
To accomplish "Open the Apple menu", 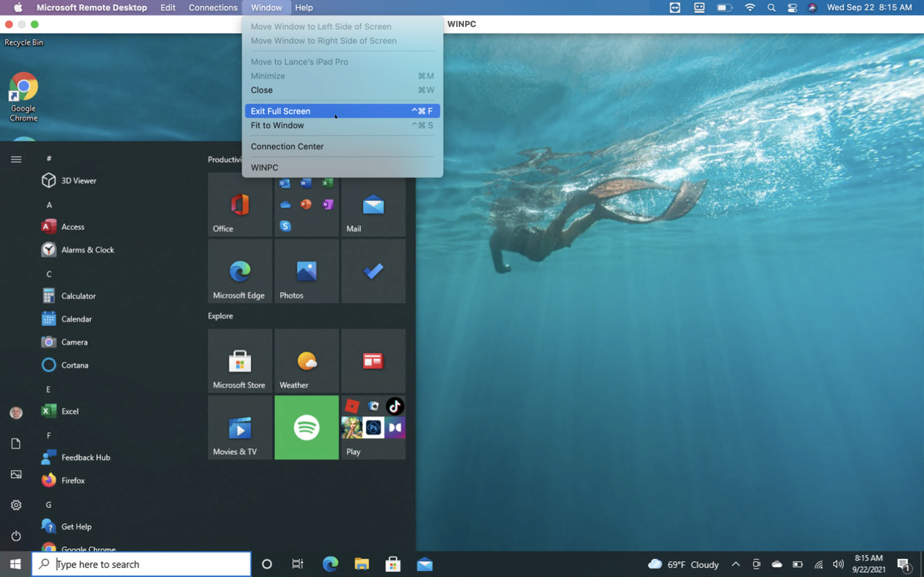I will coord(18,8).
